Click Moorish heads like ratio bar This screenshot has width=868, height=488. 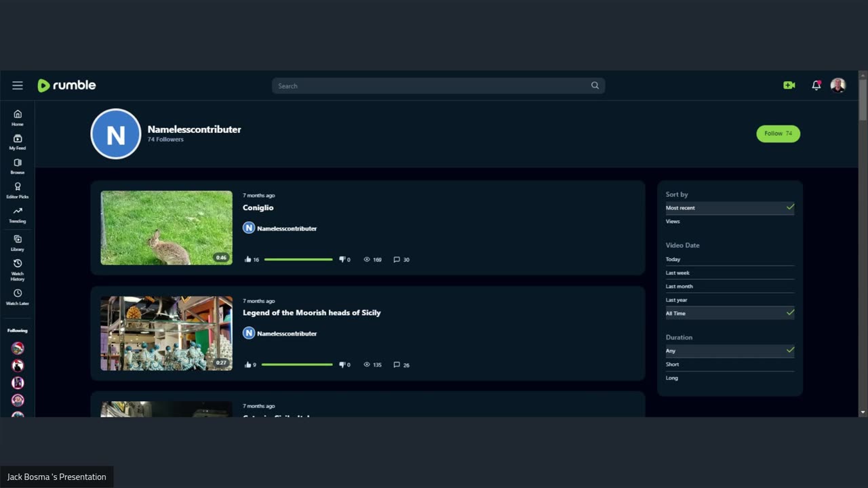point(297,365)
